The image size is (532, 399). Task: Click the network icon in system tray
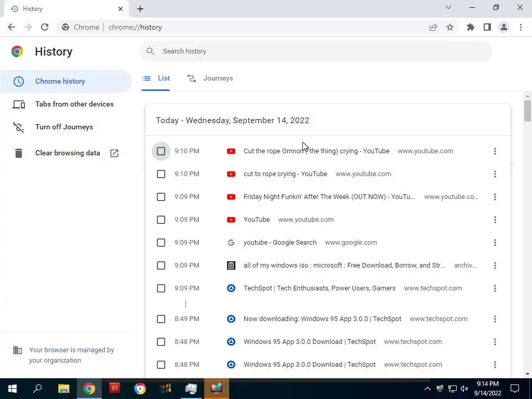453,389
